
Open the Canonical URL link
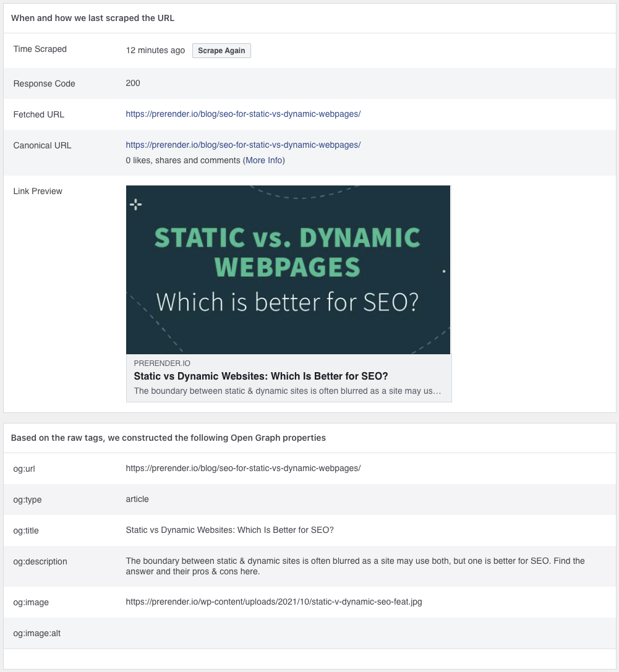(x=243, y=145)
